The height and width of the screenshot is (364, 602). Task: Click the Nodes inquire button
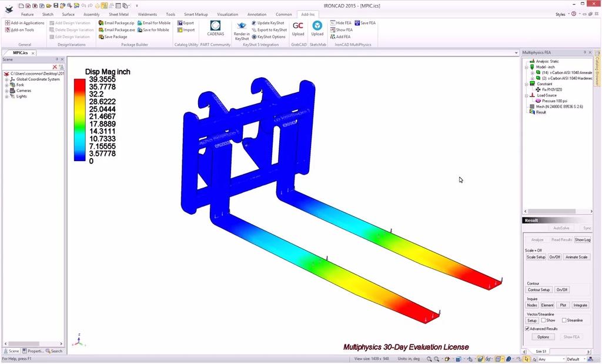coord(531,305)
